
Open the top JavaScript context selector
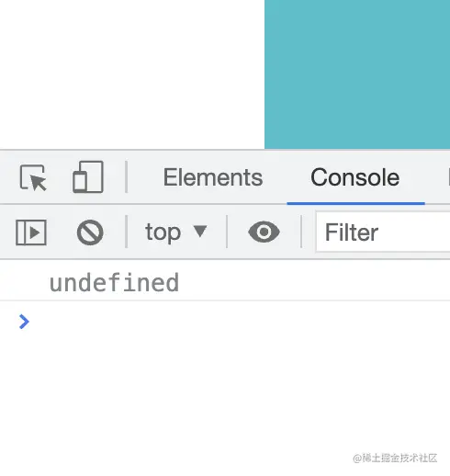click(176, 232)
